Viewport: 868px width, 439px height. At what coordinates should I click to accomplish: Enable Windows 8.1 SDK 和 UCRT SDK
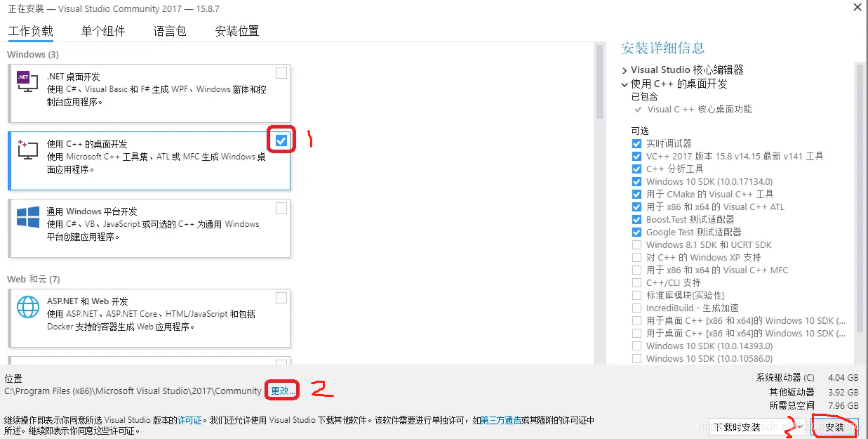636,244
